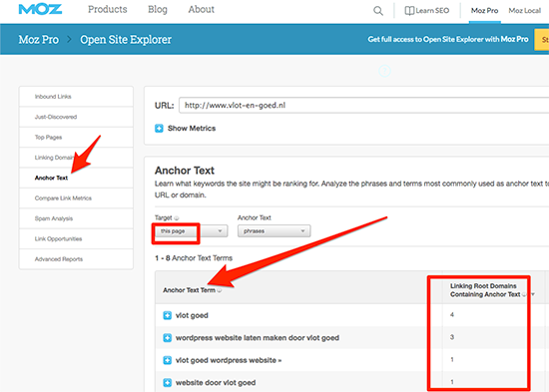Select Just-Discovered in sidebar
The image size is (549, 392).
coord(76,117)
